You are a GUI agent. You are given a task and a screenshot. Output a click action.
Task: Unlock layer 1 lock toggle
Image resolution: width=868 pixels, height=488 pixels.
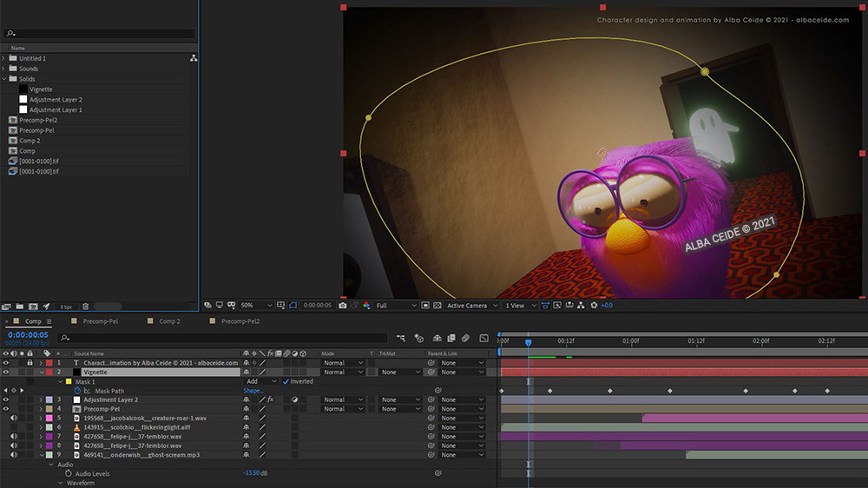30,363
